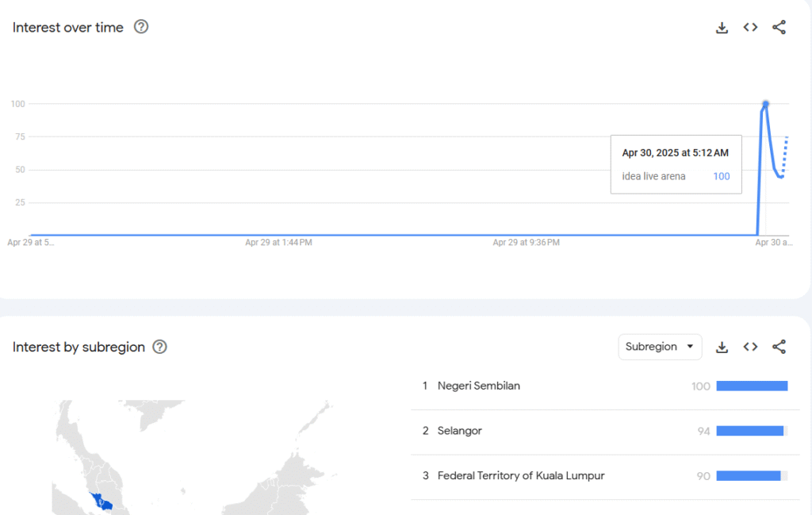Click the peak data point at 100
The image size is (812, 515).
coord(765,104)
